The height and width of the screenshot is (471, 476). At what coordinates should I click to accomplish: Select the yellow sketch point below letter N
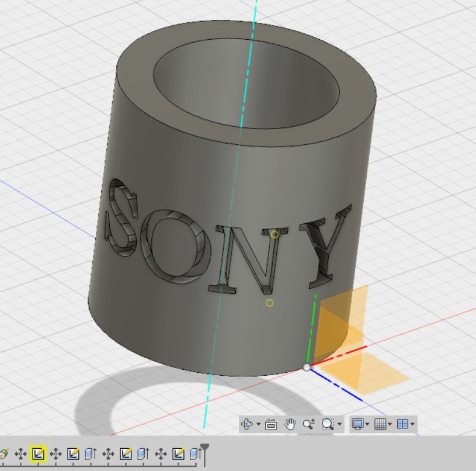pos(269,303)
